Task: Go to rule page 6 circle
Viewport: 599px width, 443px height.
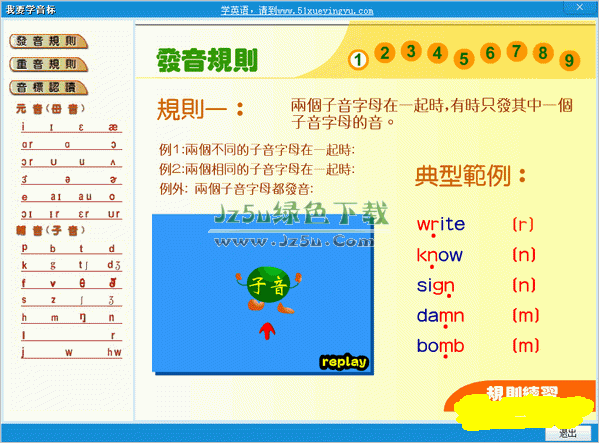Action: [x=490, y=53]
